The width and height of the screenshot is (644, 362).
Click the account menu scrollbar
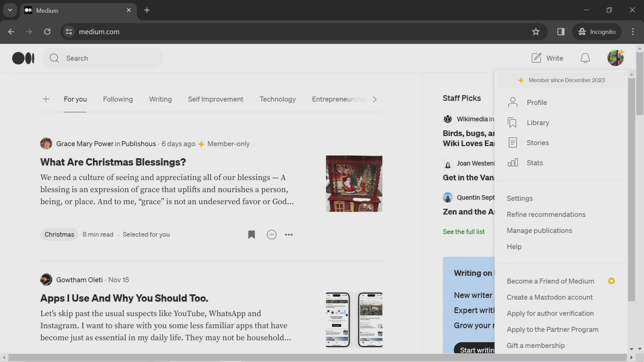[631, 190]
